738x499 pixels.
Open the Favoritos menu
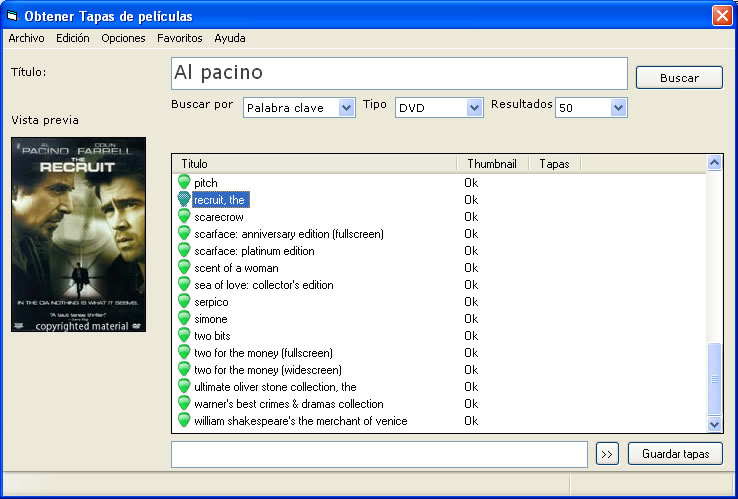179,38
